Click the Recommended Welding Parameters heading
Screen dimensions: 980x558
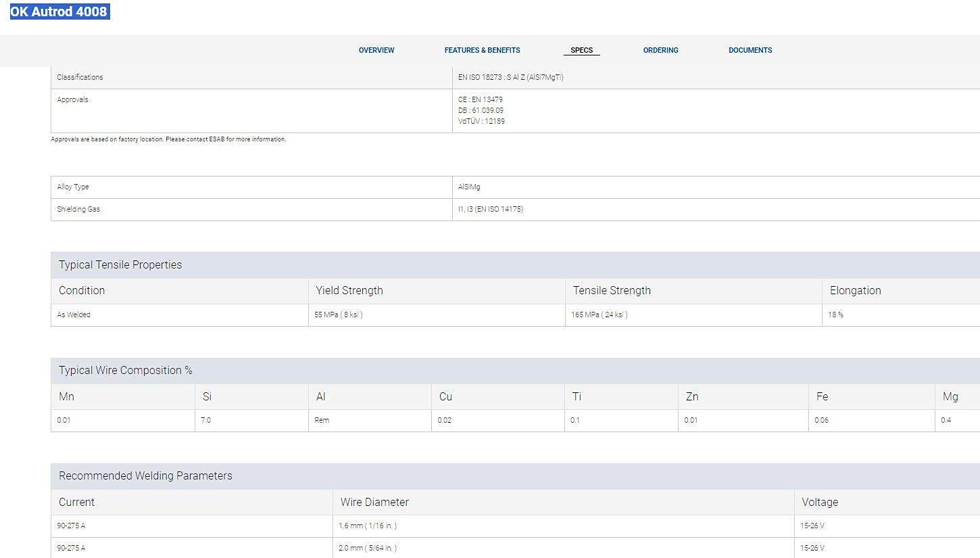point(145,475)
